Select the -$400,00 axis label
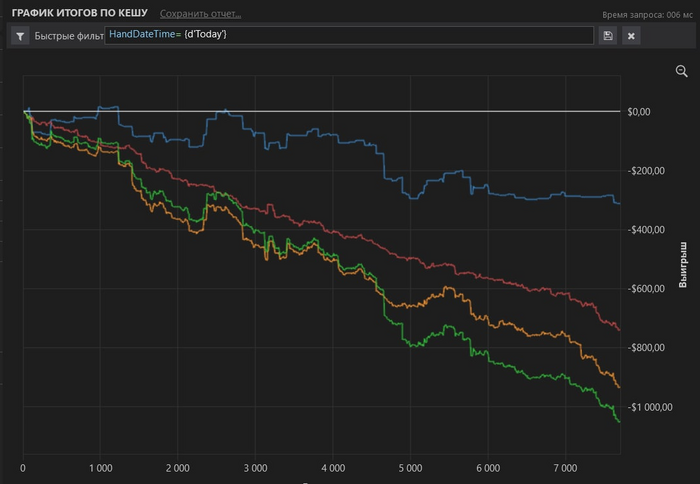 point(646,230)
